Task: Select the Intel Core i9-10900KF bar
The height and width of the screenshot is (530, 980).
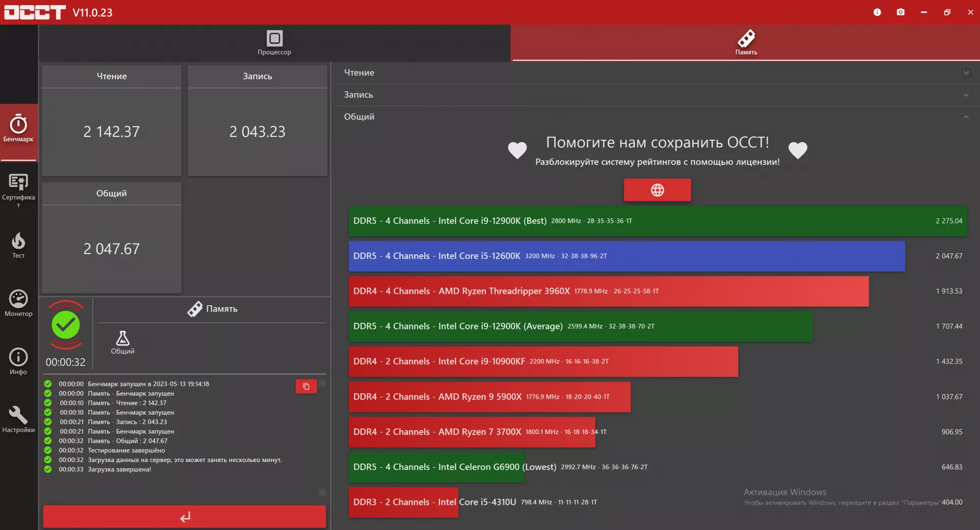Action: pyautogui.click(x=543, y=362)
